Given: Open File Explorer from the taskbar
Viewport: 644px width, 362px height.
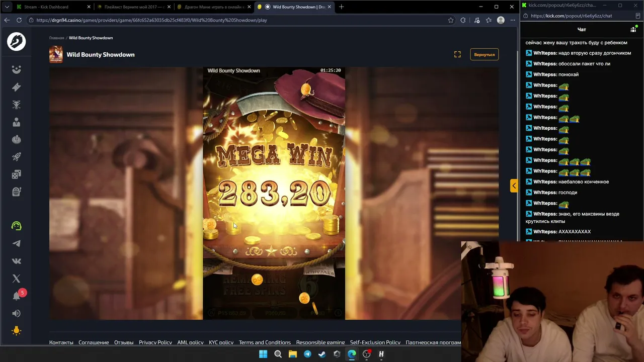Looking at the screenshot, I should point(293,354).
